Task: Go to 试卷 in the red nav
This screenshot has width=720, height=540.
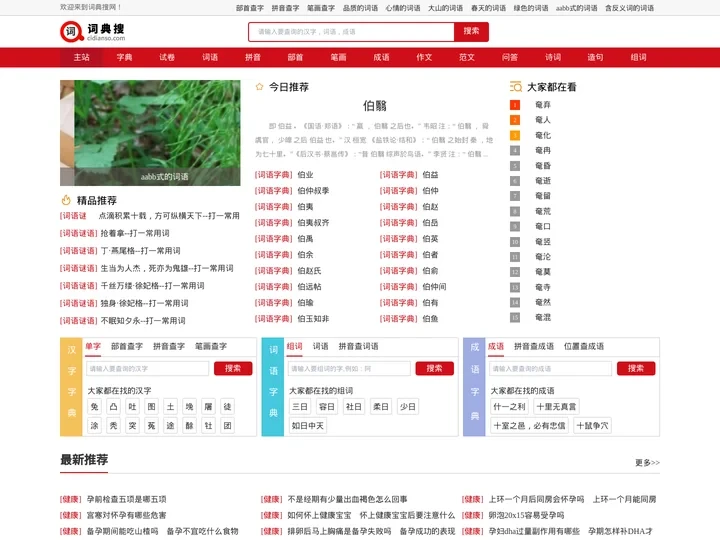Action: click(x=167, y=57)
